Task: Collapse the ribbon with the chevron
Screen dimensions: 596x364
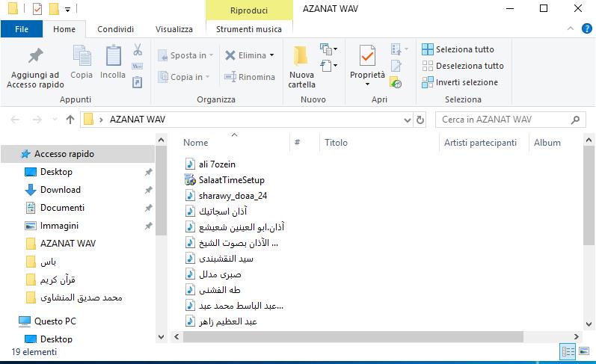Action: pyautogui.click(x=569, y=29)
